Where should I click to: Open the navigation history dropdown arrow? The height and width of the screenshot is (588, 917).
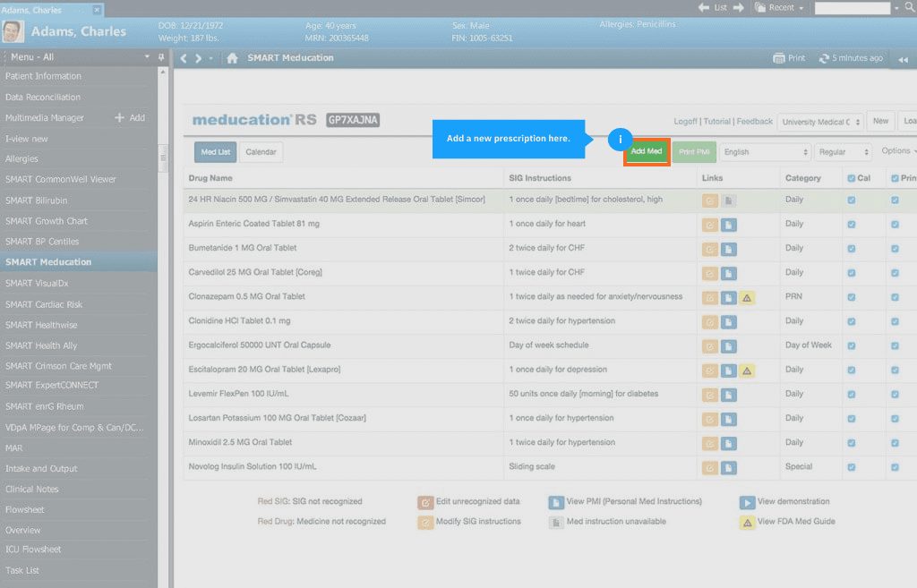click(211, 58)
